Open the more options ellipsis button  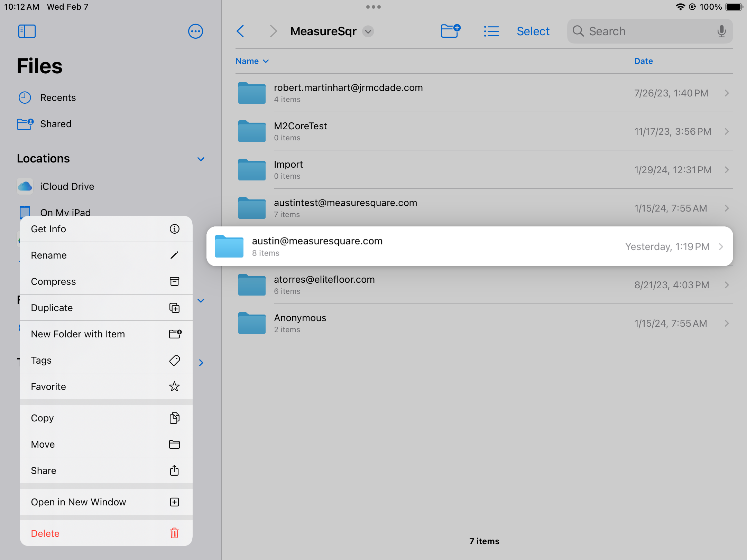[x=195, y=31]
